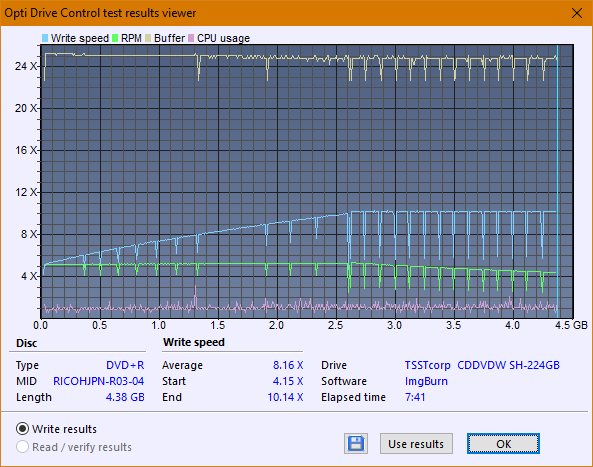
Task: Click the cyan end-of-disc vertical marker line
Action: [x=557, y=182]
